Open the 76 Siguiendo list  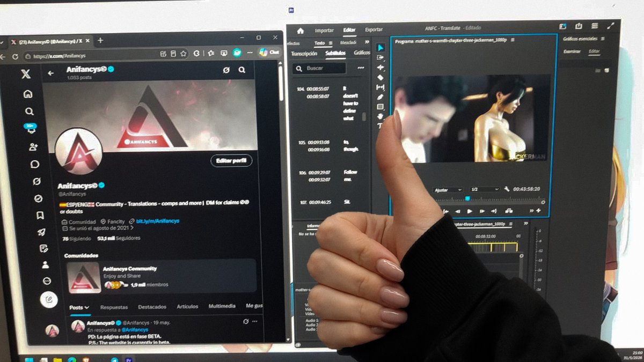pyautogui.click(x=77, y=239)
